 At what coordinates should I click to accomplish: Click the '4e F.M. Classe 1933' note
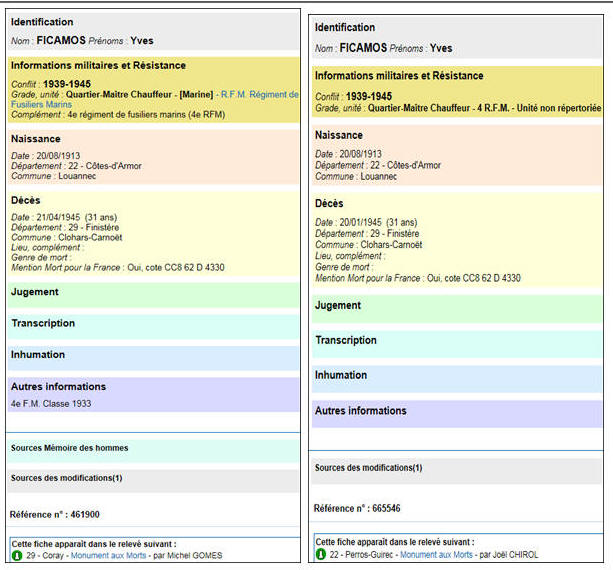(51, 403)
